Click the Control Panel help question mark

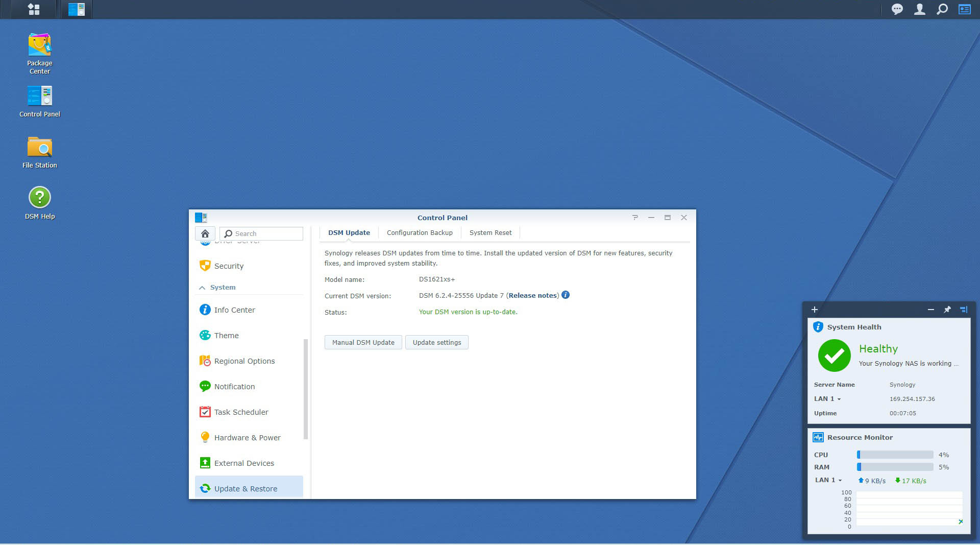[x=635, y=217]
